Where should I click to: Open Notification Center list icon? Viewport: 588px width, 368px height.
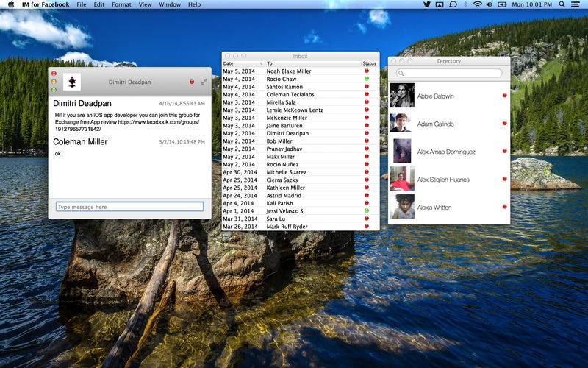click(575, 4)
